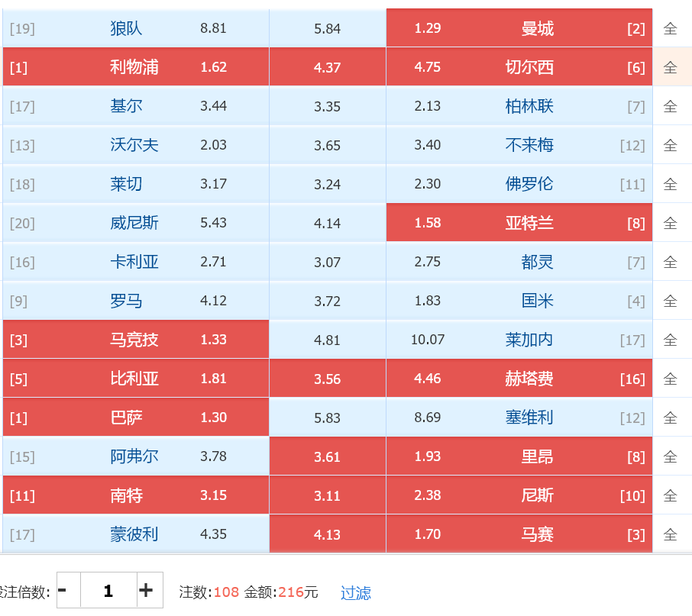Select away win 3.40 for 不来梅
The image size is (692, 616).
(x=519, y=145)
